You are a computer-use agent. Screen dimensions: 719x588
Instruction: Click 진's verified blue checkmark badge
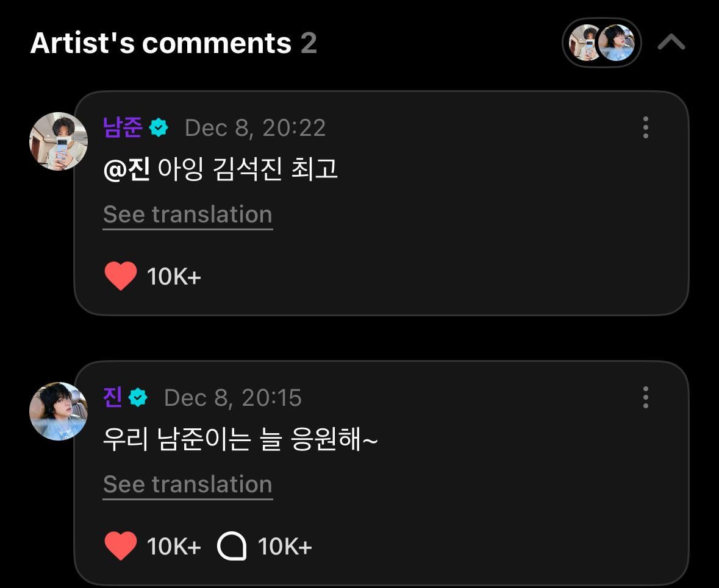pos(138,397)
